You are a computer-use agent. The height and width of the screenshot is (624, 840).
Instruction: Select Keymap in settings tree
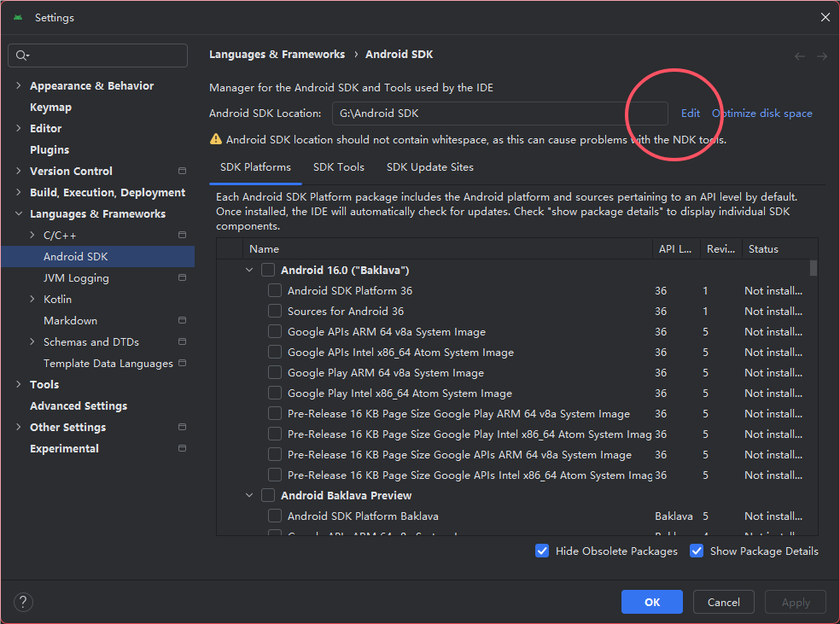click(x=50, y=107)
